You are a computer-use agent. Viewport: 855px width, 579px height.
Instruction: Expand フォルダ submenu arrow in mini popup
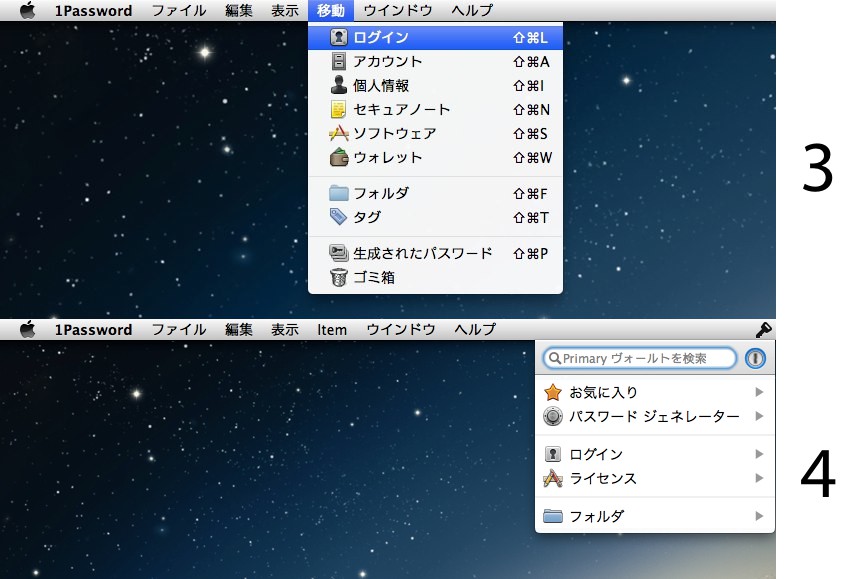click(759, 516)
